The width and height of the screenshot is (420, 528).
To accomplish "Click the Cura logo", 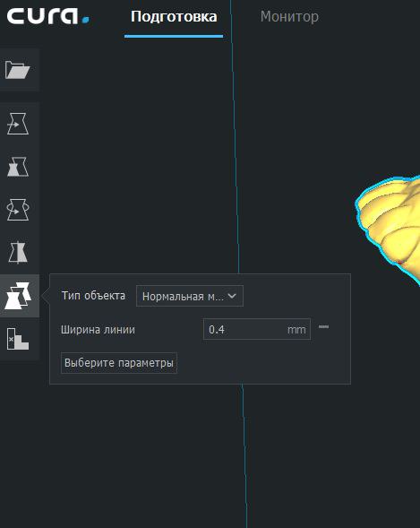I will coord(48,16).
